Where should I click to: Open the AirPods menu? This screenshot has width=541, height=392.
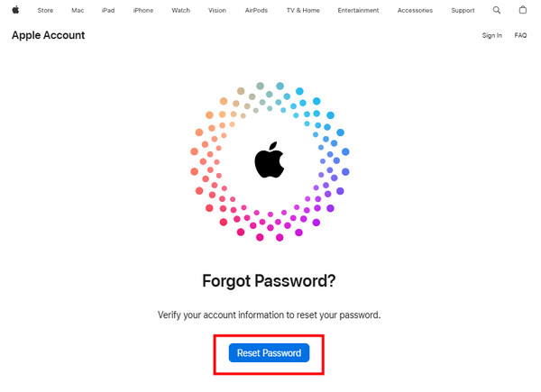tap(256, 11)
